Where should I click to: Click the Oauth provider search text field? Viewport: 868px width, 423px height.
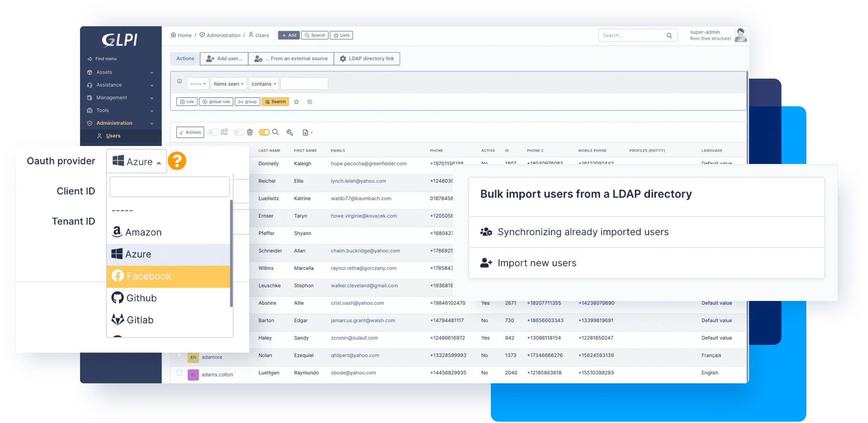169,186
